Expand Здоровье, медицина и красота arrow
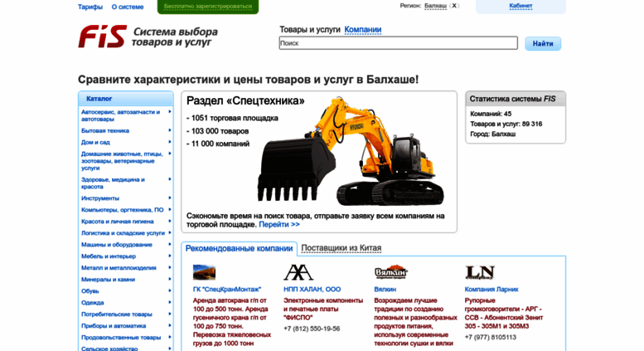Screen dimensions: 644x351 tap(170, 179)
